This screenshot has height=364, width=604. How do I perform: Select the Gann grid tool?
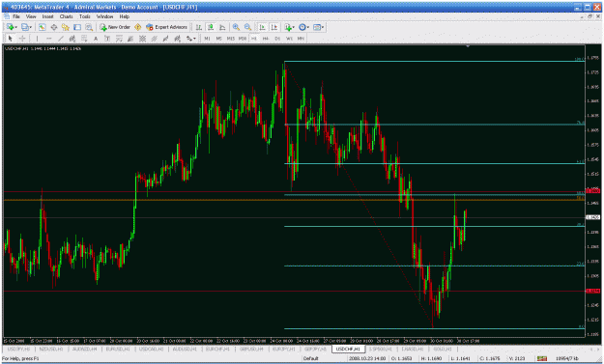(142, 39)
